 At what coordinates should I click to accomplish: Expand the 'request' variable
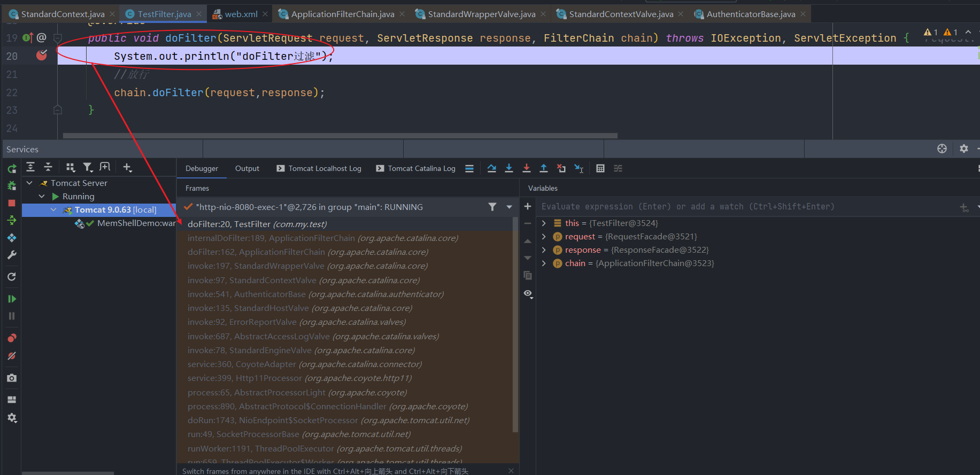pyautogui.click(x=544, y=236)
